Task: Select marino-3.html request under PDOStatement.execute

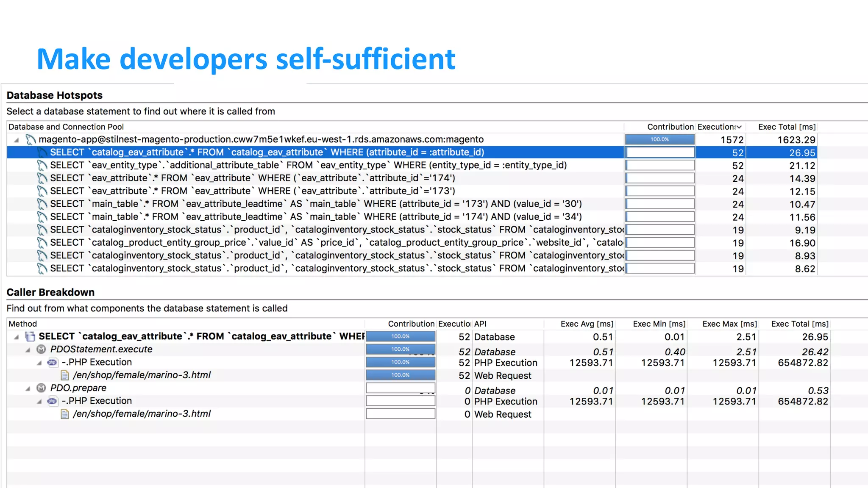Action: 142,375
